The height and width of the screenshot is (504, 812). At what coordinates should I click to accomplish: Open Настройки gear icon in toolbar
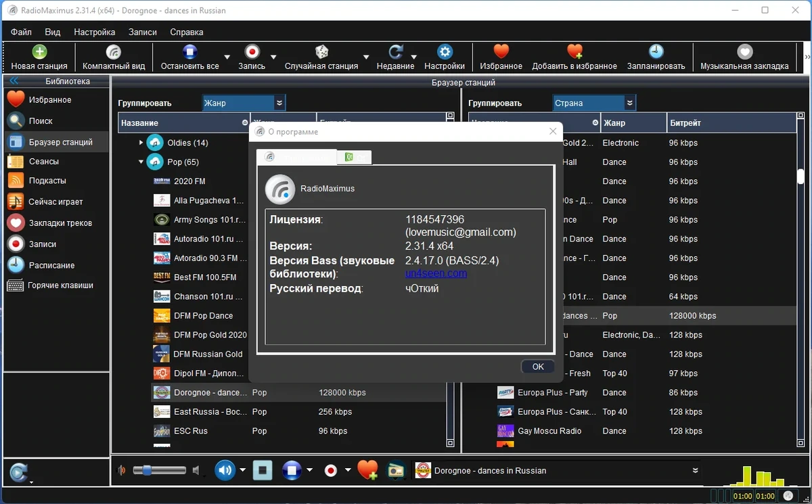[x=445, y=52]
